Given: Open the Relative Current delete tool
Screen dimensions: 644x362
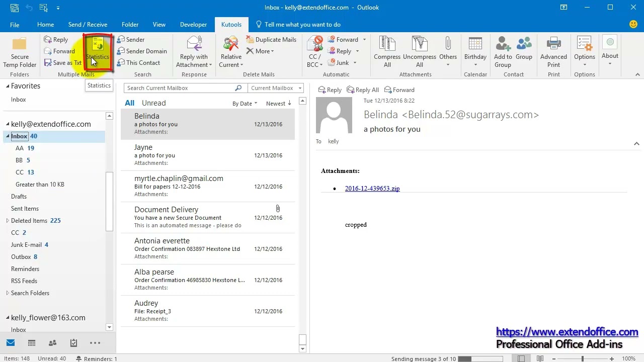Looking at the screenshot, I should point(231,52).
